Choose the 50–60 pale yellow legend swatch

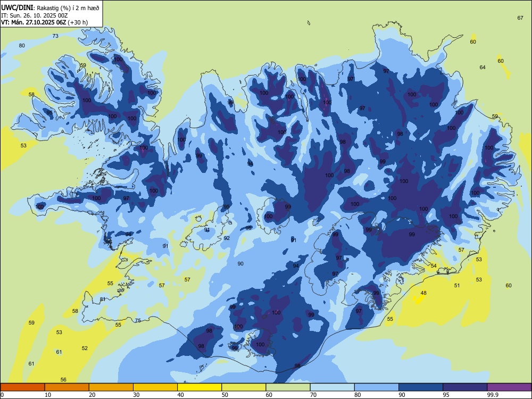click(x=244, y=387)
